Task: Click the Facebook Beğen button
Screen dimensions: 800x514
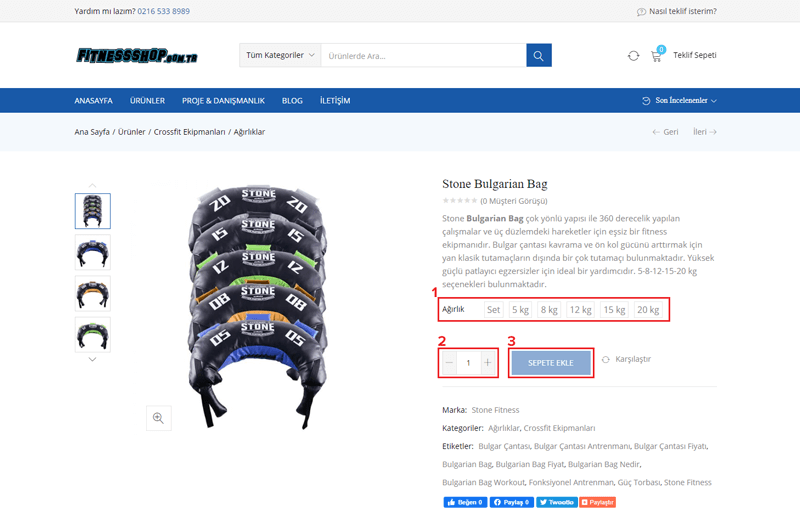Action: point(465,502)
